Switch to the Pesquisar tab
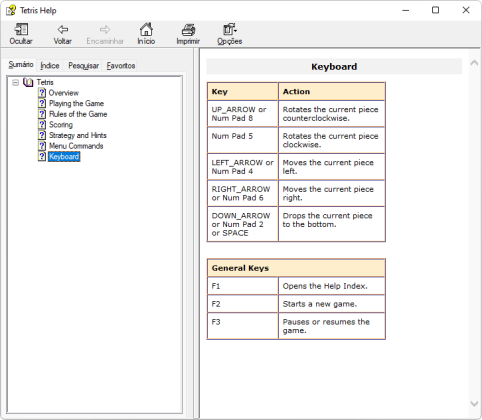 [x=83, y=66]
